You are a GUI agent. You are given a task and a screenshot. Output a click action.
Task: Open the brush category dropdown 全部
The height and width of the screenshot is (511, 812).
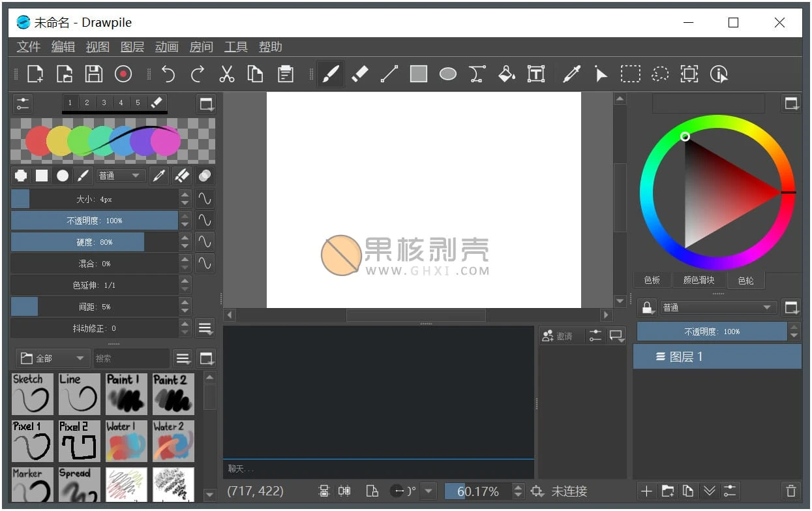[52, 358]
